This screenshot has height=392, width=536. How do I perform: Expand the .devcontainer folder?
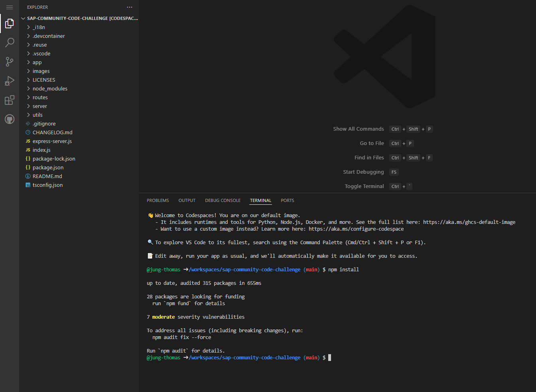(x=28, y=36)
